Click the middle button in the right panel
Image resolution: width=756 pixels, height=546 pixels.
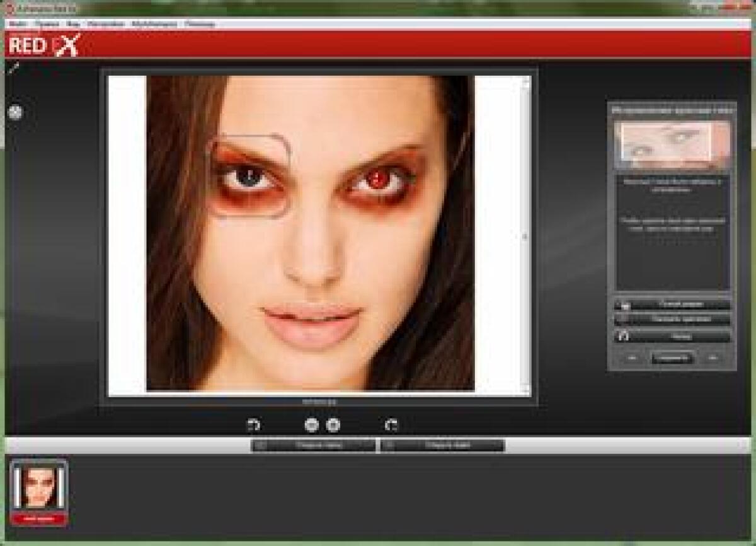672,320
